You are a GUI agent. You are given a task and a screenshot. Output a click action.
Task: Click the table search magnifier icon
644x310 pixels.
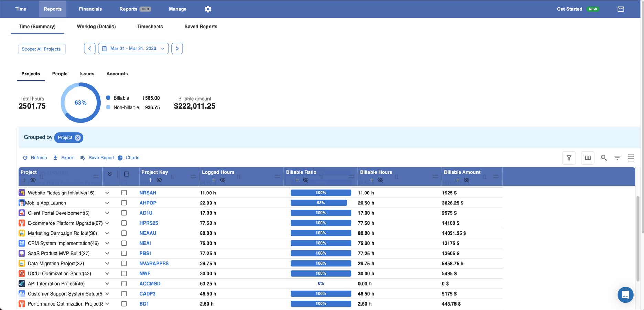coord(603,158)
